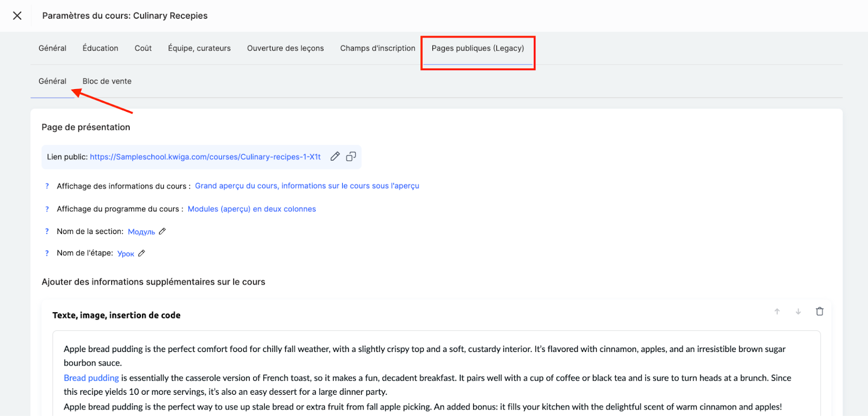Open the Grand aperçu du cours display option
Screen dimensions: 868x416
[307, 186]
